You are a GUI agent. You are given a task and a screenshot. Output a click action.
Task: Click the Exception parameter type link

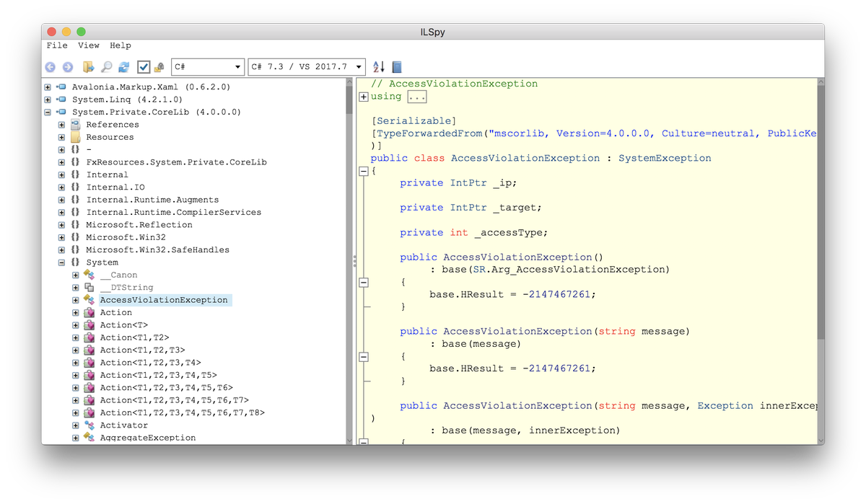click(x=725, y=406)
